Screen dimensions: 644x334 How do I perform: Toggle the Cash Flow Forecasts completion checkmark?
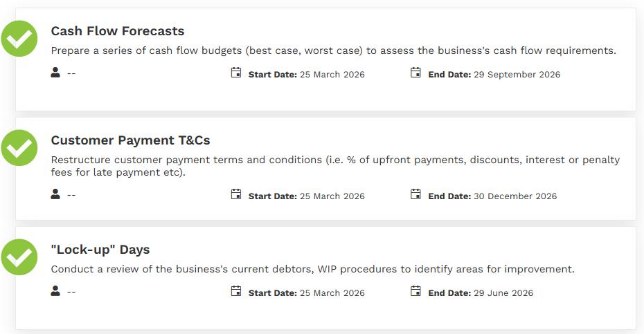[19, 39]
